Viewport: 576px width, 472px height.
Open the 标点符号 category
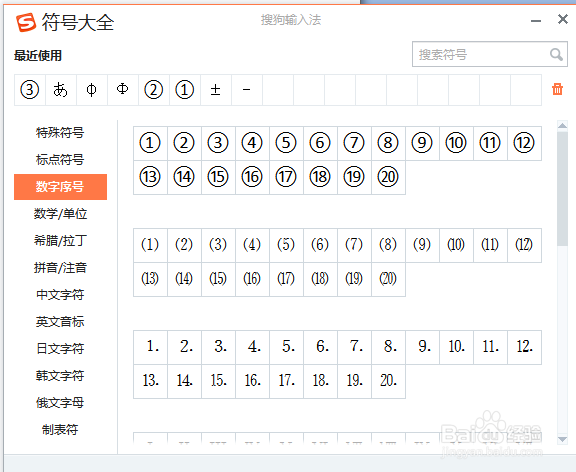pos(60,159)
